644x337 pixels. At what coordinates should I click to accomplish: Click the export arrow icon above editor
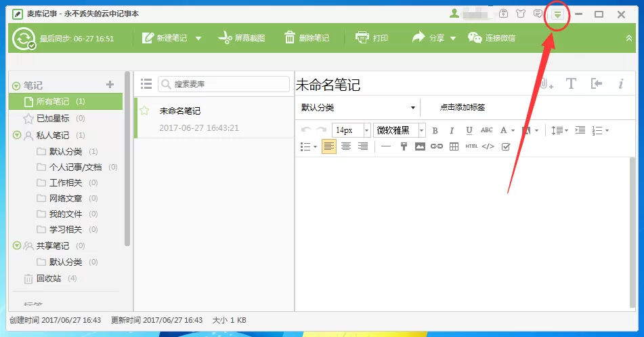point(597,84)
